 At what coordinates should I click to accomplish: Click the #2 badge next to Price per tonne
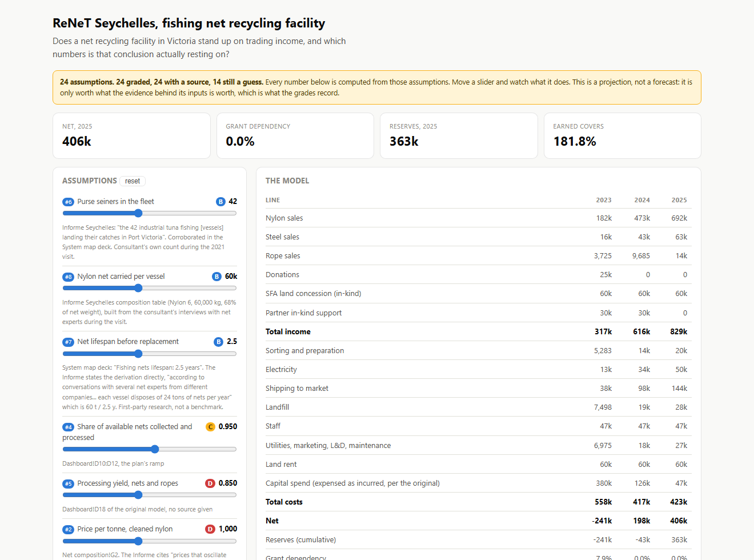[68, 529]
